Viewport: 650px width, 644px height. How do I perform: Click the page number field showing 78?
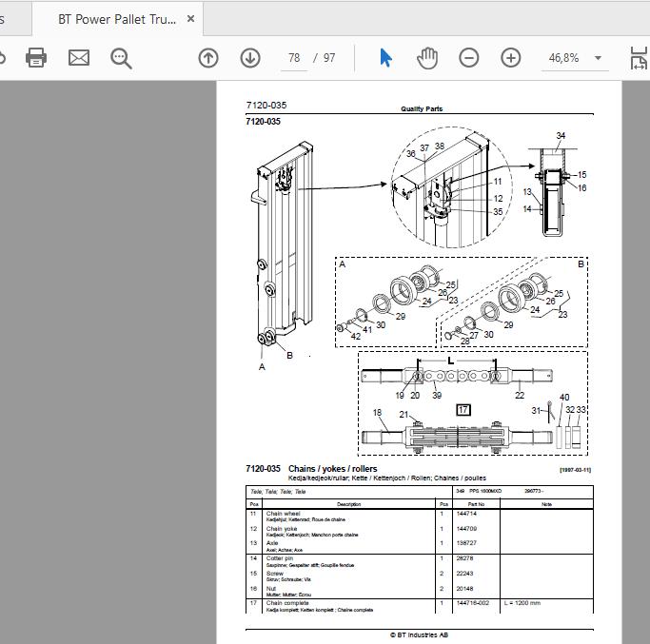294,58
